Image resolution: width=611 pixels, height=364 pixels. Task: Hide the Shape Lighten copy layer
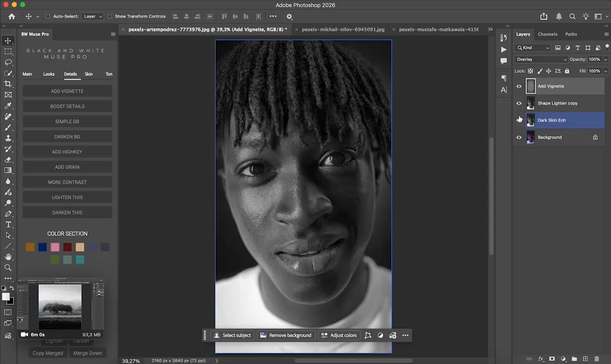tap(519, 104)
